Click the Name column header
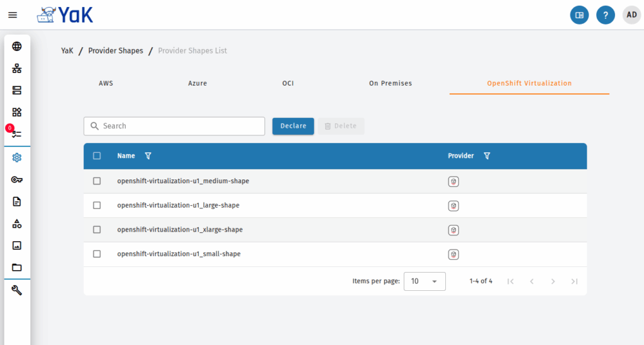The image size is (644, 345). [x=126, y=156]
